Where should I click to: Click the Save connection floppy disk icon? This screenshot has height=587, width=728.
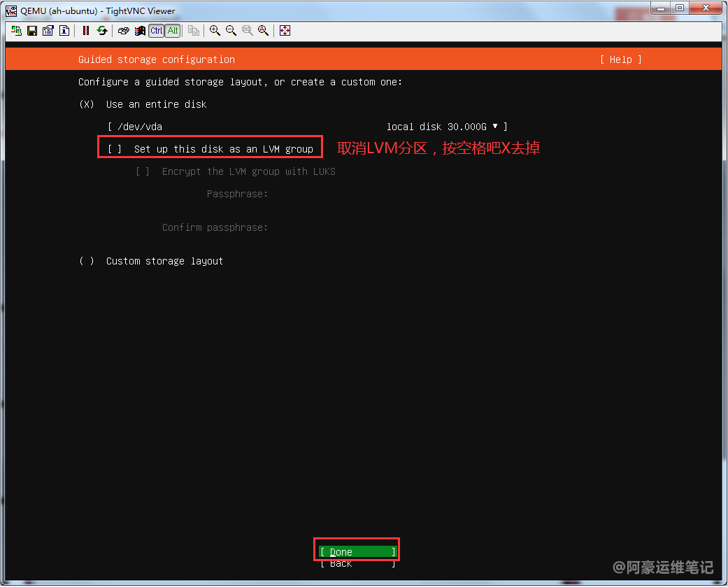[32, 31]
